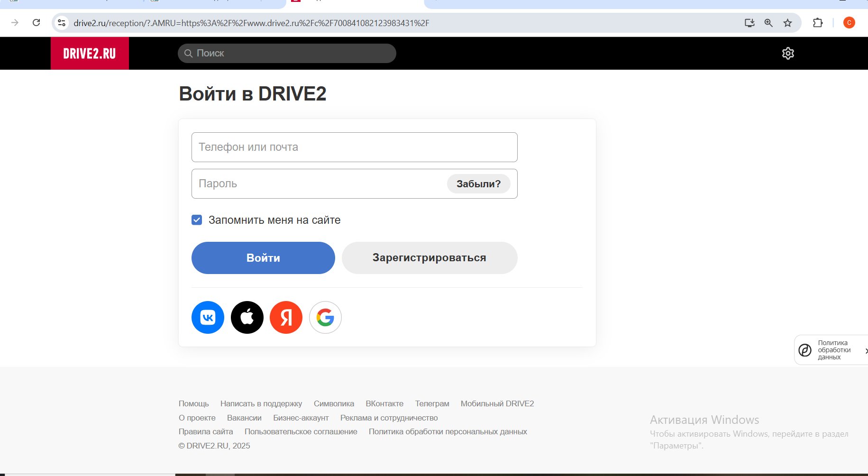Click the search magnifier icon
Screen dimensions: 868x476
188,53
